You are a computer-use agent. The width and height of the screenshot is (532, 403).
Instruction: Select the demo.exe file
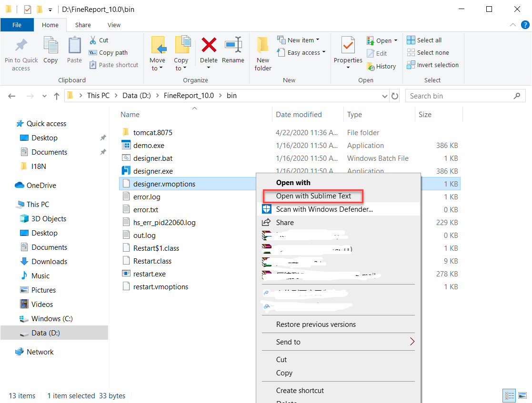point(149,146)
